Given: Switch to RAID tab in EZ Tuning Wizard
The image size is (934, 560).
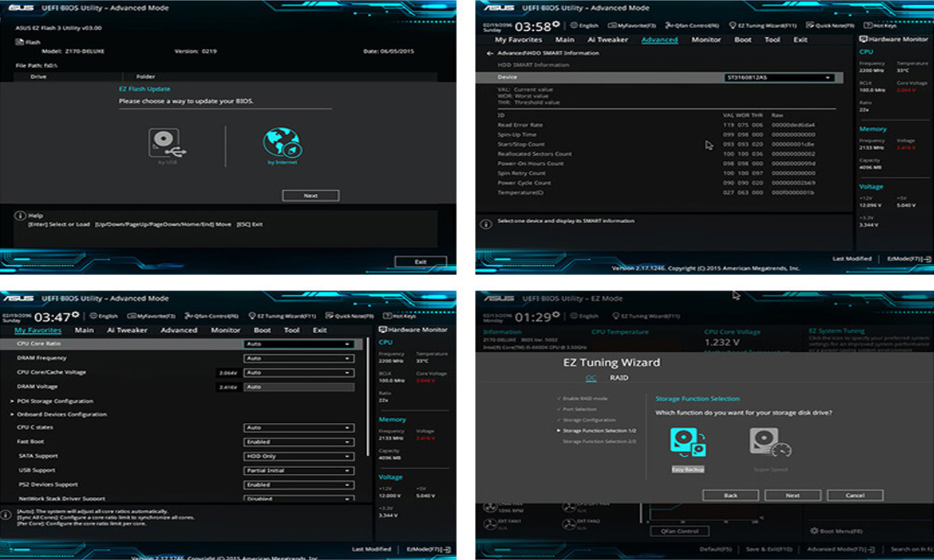Looking at the screenshot, I should pyautogui.click(x=619, y=378).
